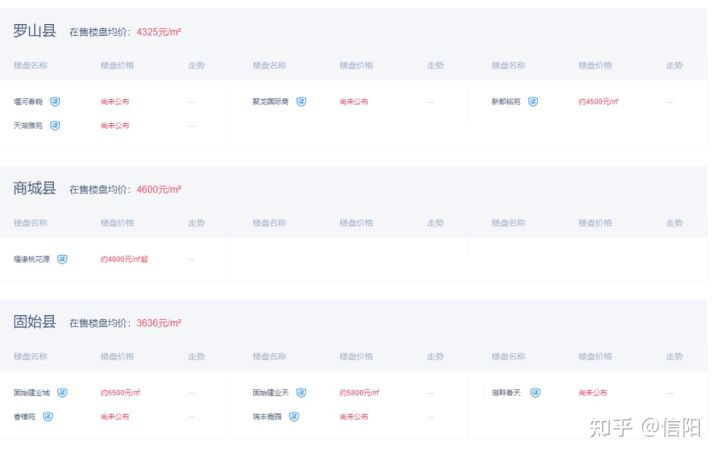Click the shield badge beside 固始建业城

pos(62,393)
